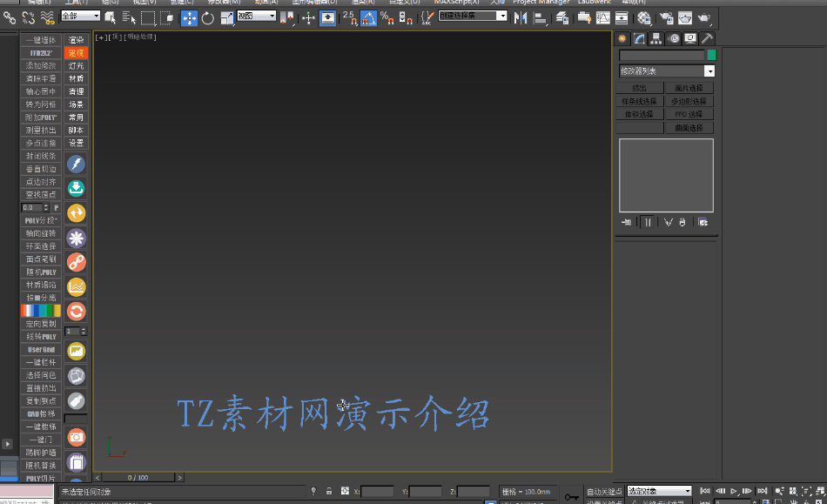This screenshot has height=504, width=827.
Task: Toggle Window/Crossing selection mode
Action: coord(166,18)
